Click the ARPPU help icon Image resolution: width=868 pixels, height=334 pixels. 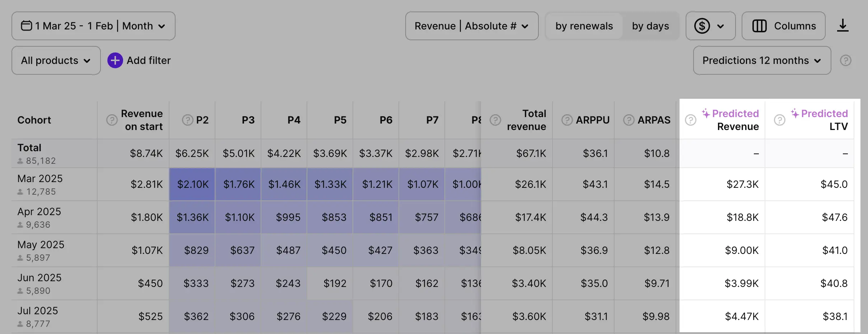[567, 120]
